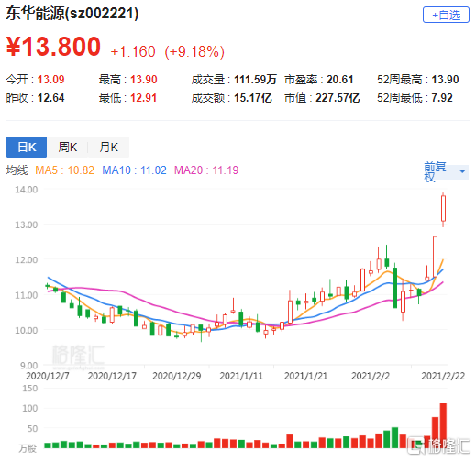Click the 昨收 value 12.64
Viewport: 476px width, 461px height.
pos(50,98)
